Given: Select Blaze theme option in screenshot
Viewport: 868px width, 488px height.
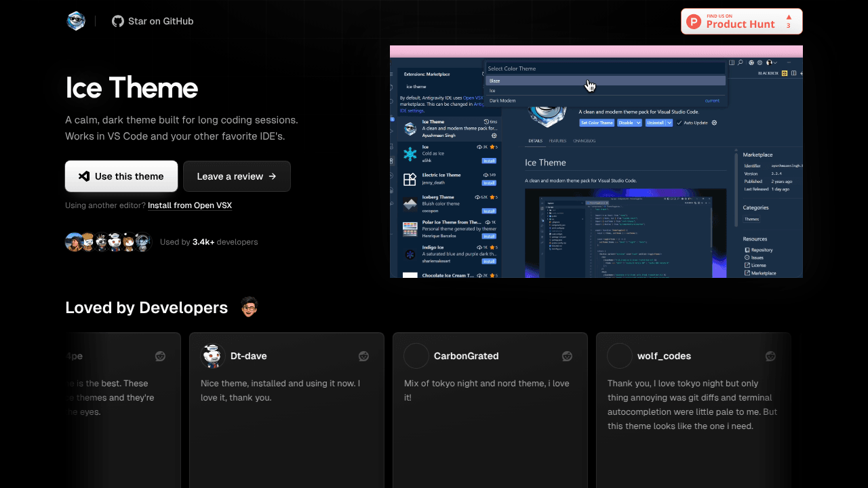Looking at the screenshot, I should tap(606, 81).
